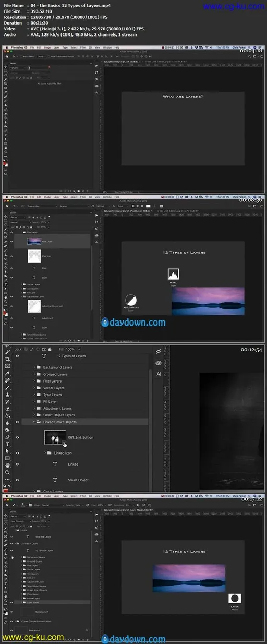Select Dodge tool in the 00:12:54 frame
Image resolution: width=267 pixels, height=644 pixels.
pos(7,430)
